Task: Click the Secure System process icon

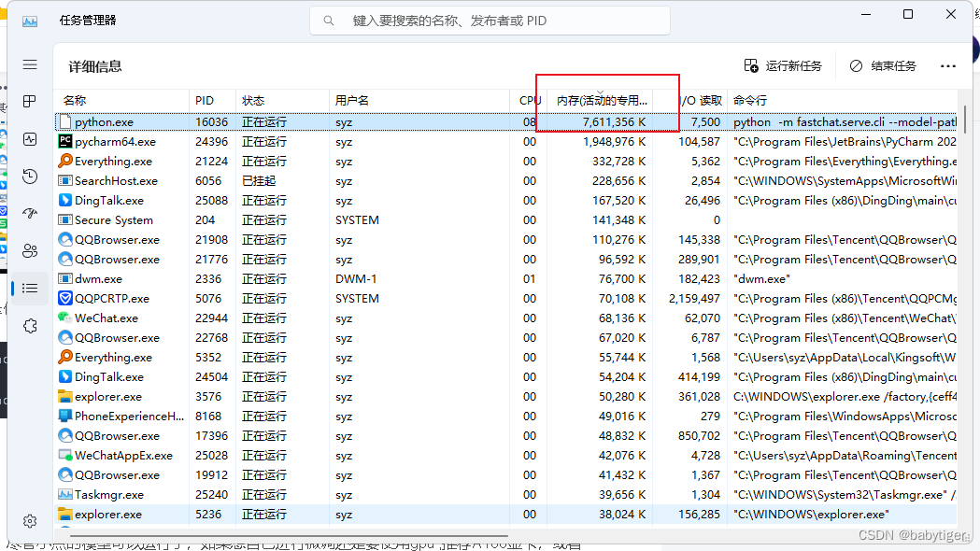Action: point(65,219)
